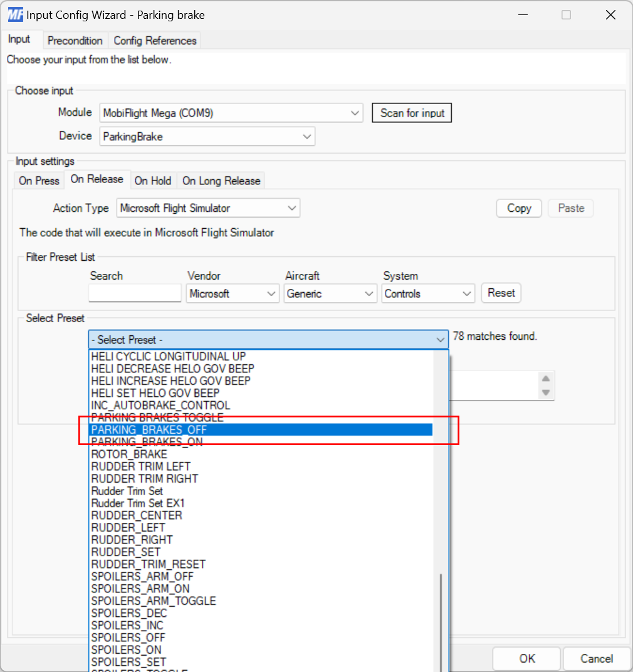Click the Reset button in Filter Preset List
Screen dimensions: 633x672
point(501,293)
